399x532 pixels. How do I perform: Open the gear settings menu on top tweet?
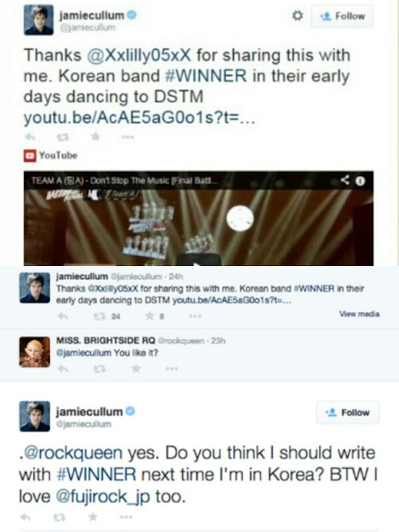298,16
